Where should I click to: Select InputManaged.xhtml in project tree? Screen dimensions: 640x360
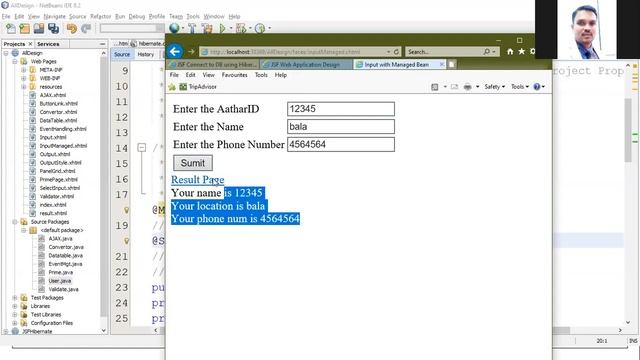pos(63,146)
